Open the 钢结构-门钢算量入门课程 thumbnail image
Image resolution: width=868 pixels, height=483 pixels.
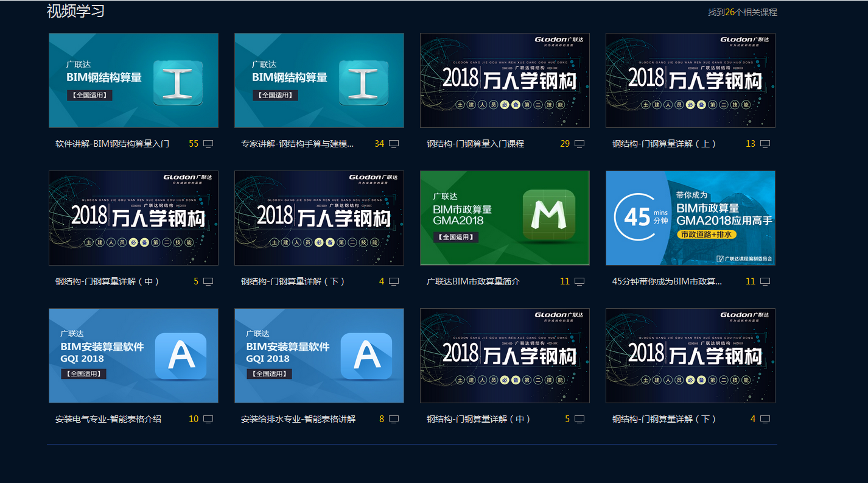click(x=505, y=80)
